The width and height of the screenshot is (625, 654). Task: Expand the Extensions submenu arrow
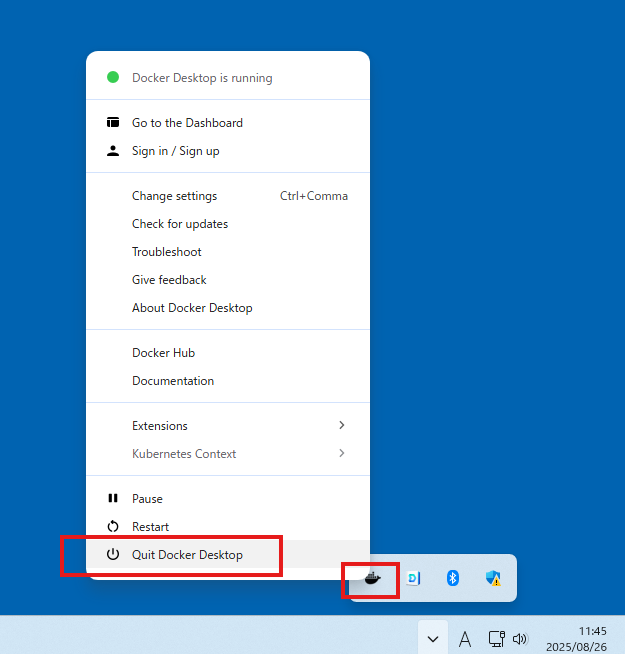(x=342, y=425)
